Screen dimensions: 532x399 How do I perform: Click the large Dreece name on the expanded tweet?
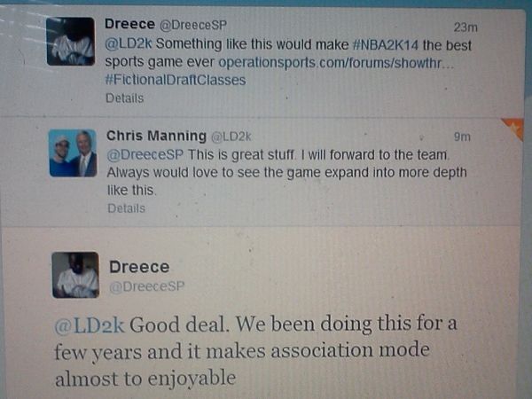click(139, 267)
